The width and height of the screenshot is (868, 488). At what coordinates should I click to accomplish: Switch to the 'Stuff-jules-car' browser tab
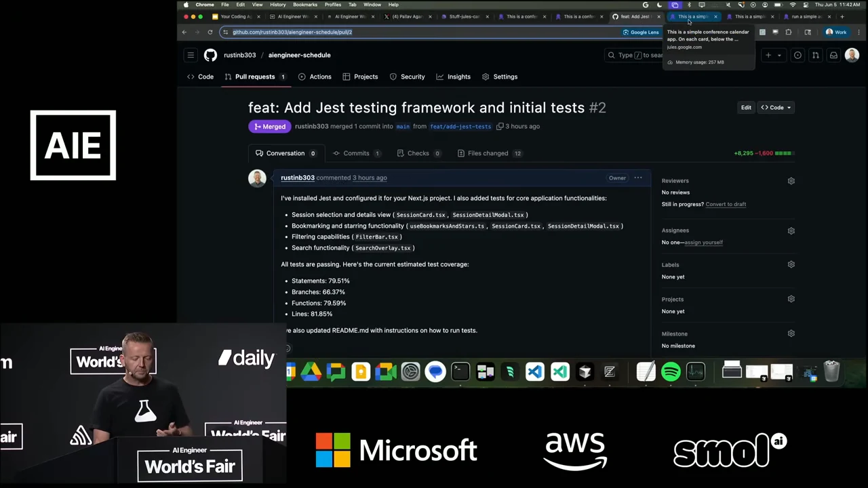pyautogui.click(x=465, y=16)
